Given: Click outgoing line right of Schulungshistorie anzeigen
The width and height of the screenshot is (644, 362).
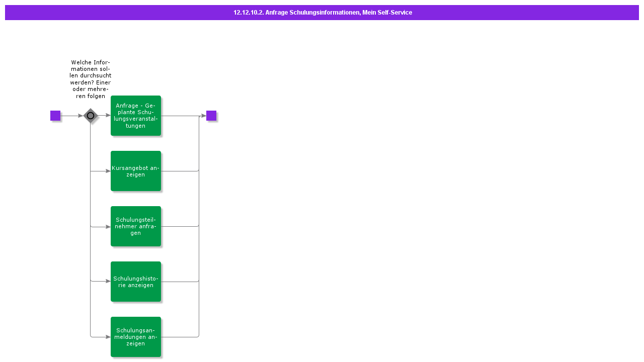Looking at the screenshot, I should (180, 282).
